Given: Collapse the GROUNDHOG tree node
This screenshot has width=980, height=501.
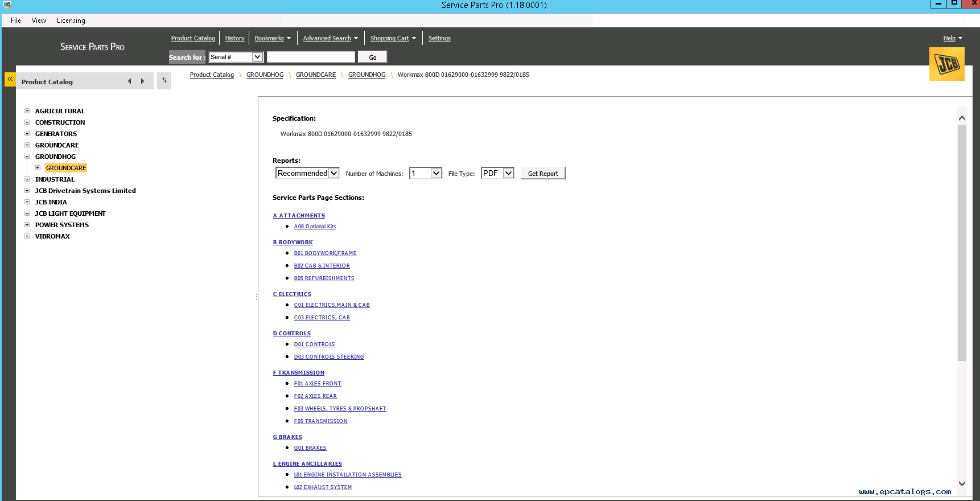Looking at the screenshot, I should point(27,157).
